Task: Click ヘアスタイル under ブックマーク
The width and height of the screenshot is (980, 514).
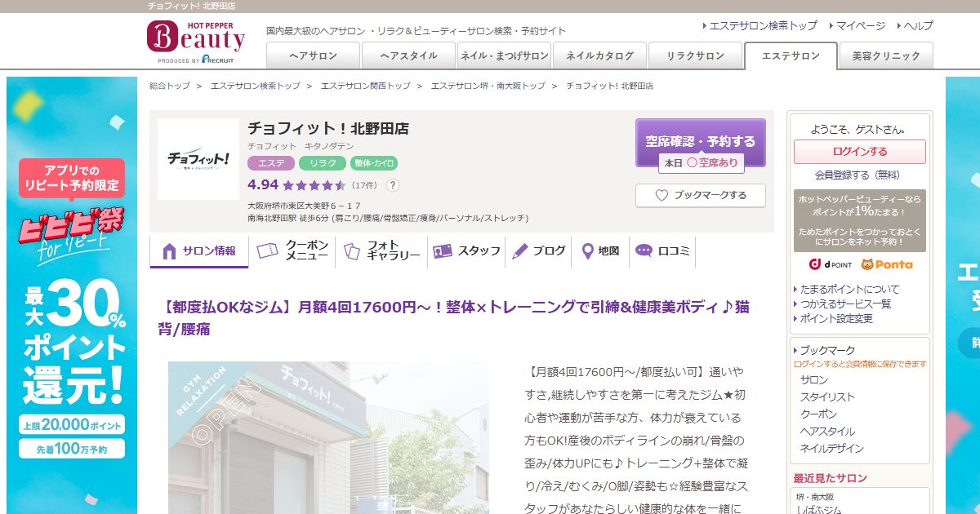Action: pyautogui.click(x=827, y=432)
